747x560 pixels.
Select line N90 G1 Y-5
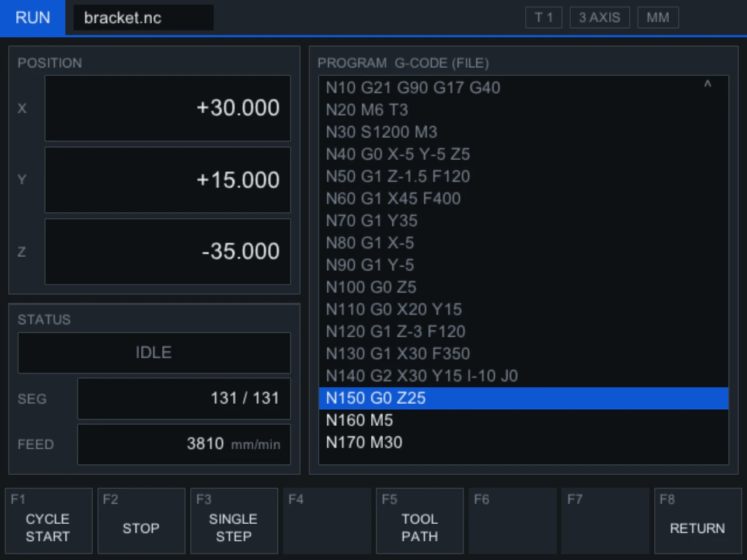(523, 265)
